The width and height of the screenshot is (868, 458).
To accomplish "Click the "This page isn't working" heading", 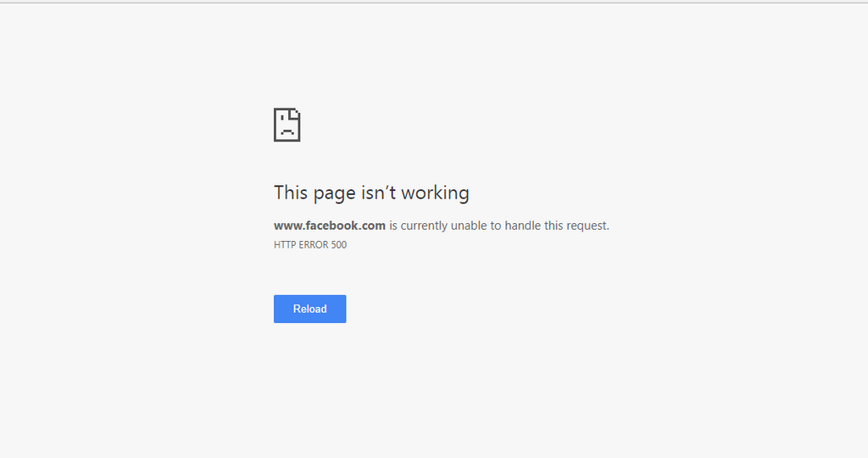I will [371, 193].
